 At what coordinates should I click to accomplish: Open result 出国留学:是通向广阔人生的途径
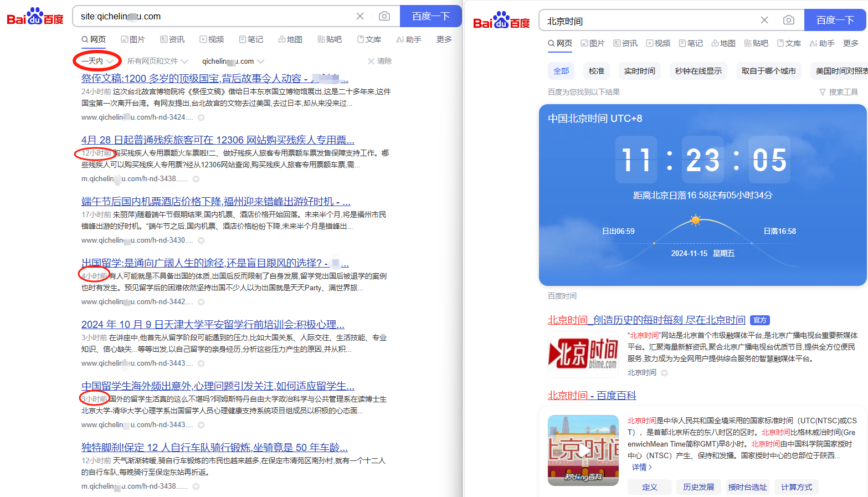[215, 263]
